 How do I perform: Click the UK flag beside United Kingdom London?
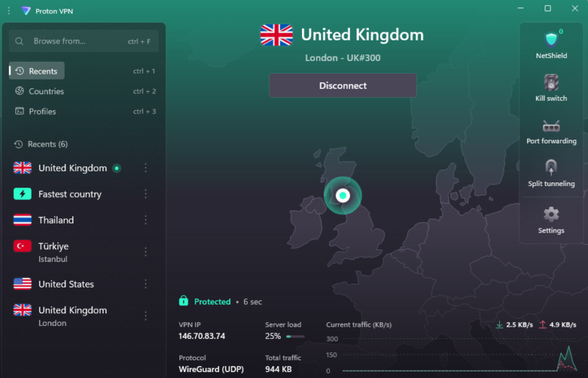click(23, 310)
